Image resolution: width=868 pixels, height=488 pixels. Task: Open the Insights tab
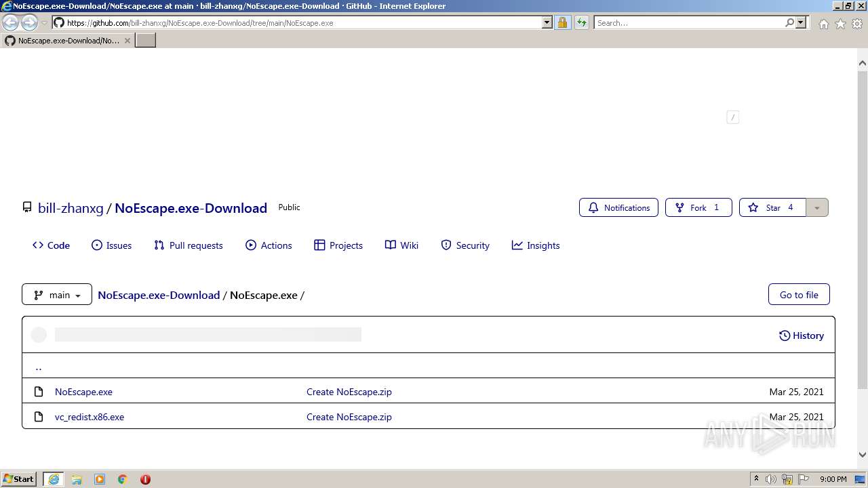pyautogui.click(x=536, y=245)
